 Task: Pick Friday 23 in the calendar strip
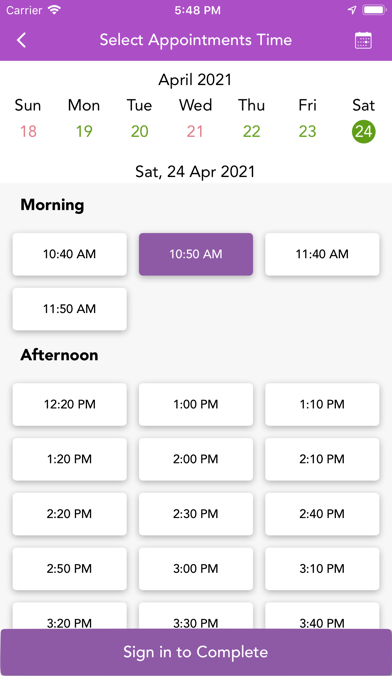coord(307,131)
